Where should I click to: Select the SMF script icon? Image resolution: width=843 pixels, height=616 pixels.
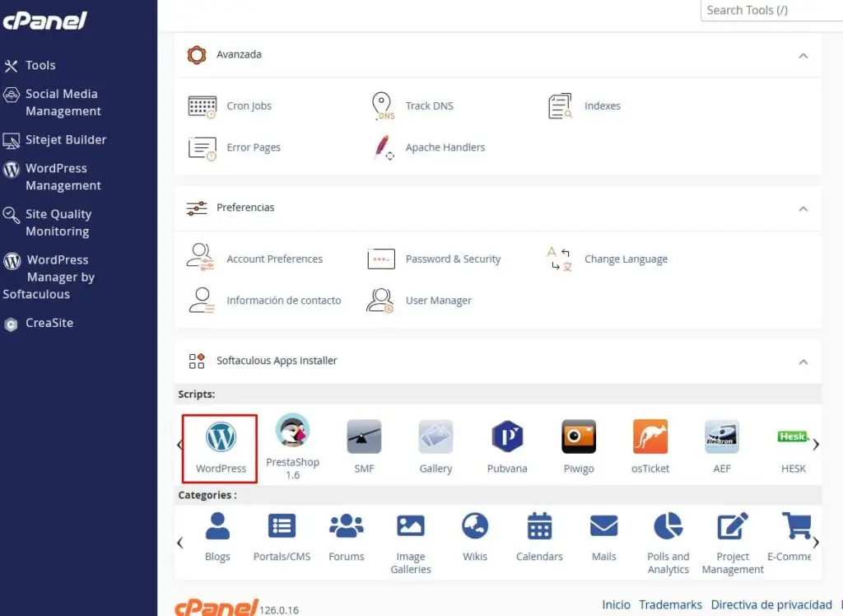(364, 436)
